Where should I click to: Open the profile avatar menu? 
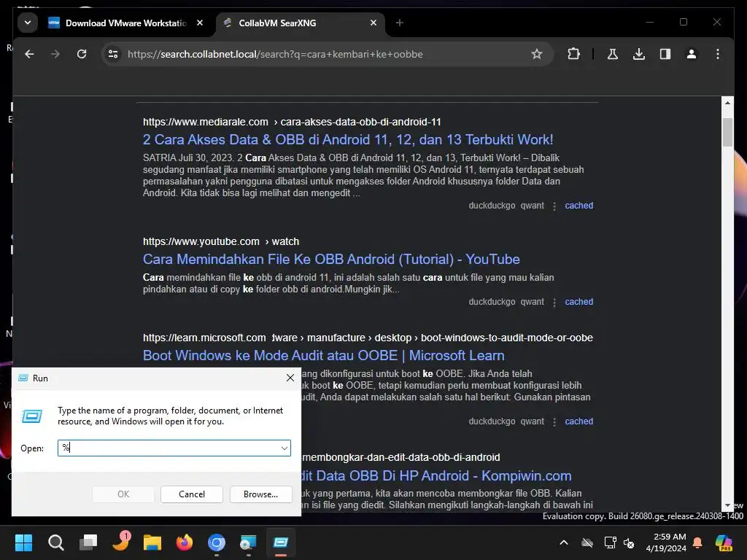692,54
